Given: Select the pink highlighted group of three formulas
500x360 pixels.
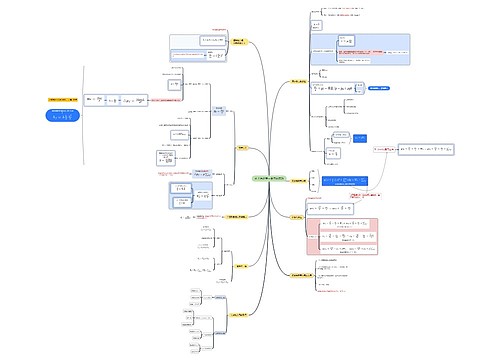Looking at the screenshot, I should (x=342, y=236).
